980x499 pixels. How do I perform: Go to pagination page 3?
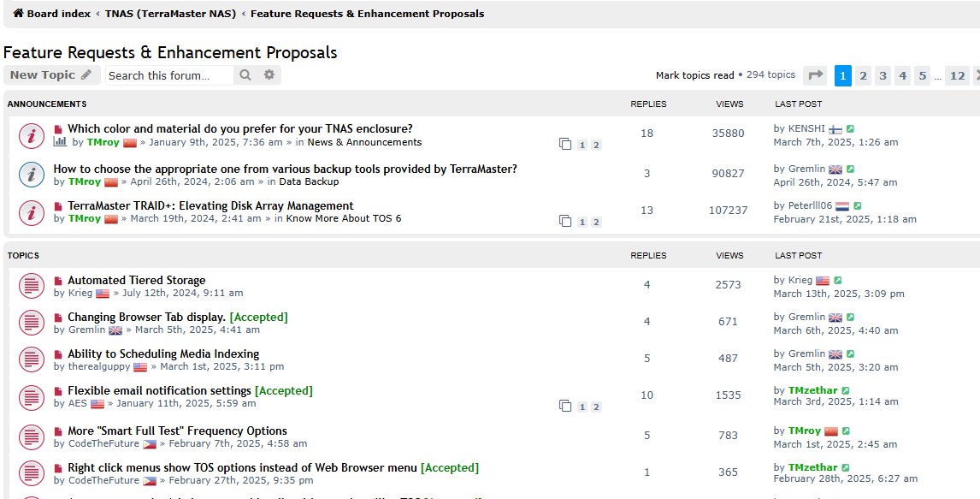883,75
